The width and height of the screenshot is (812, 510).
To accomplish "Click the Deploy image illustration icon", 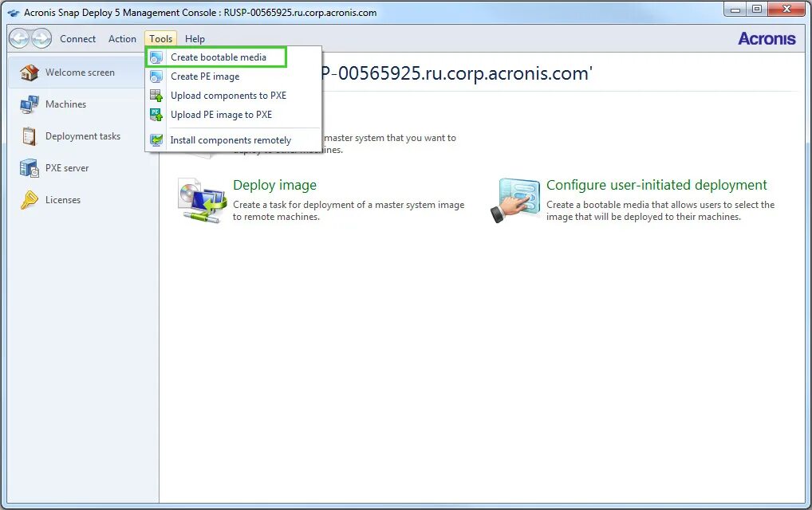I will point(202,201).
